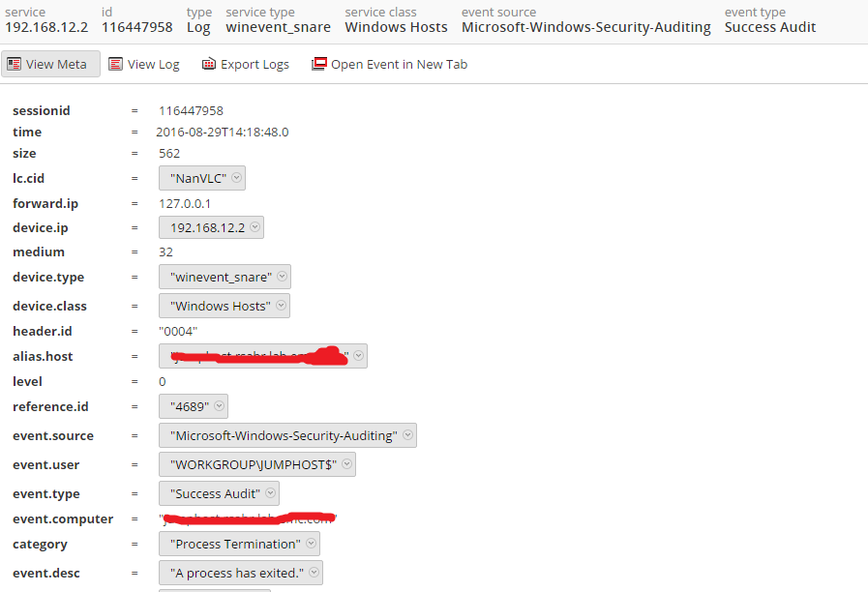
Task: Click the event.computer field label
Action: [63, 519]
